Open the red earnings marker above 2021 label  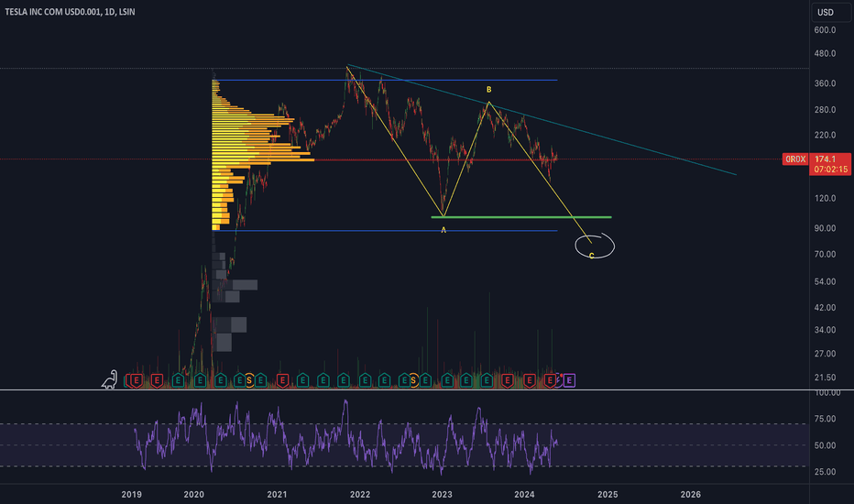pos(282,380)
